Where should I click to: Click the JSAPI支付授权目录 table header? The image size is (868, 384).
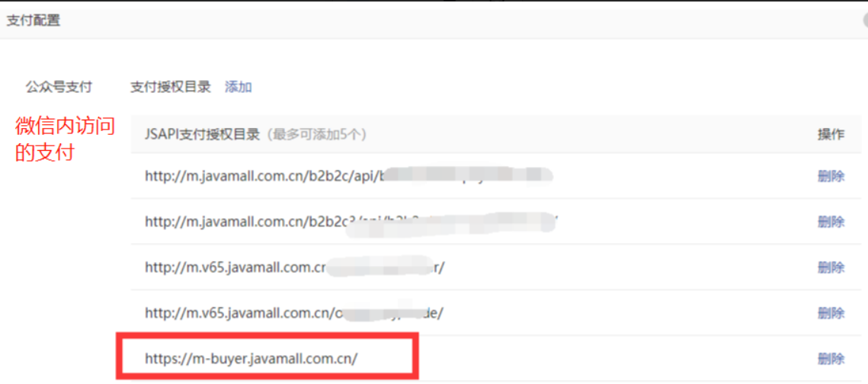pyautogui.click(x=202, y=134)
